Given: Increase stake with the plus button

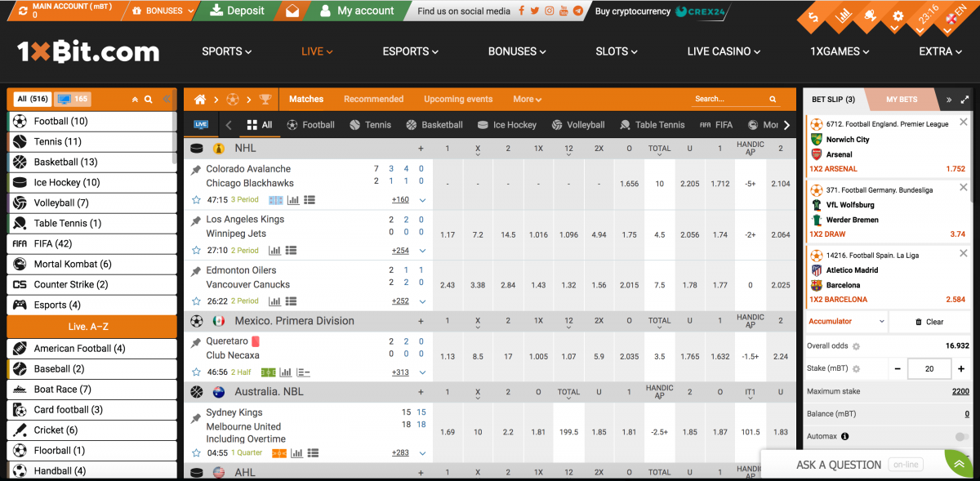Looking at the screenshot, I should pos(960,369).
